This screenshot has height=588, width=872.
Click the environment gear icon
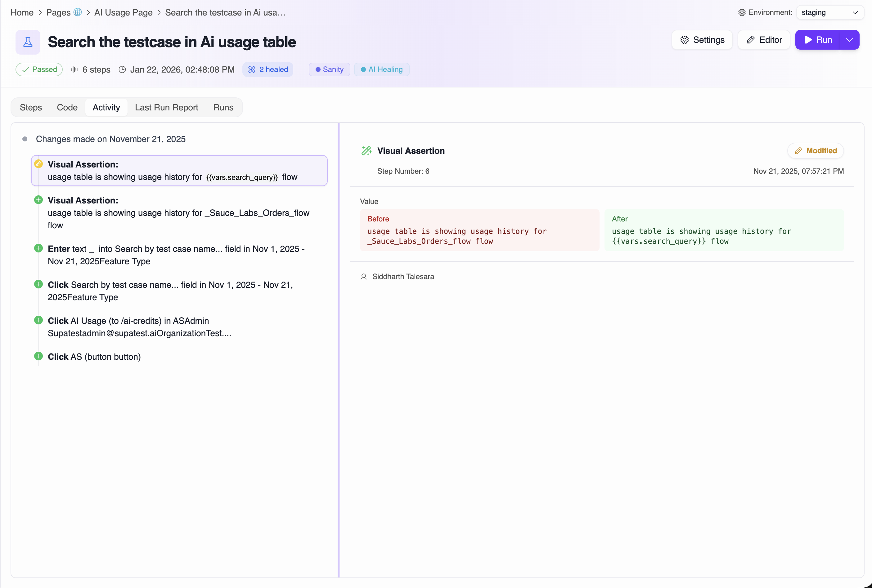point(741,12)
